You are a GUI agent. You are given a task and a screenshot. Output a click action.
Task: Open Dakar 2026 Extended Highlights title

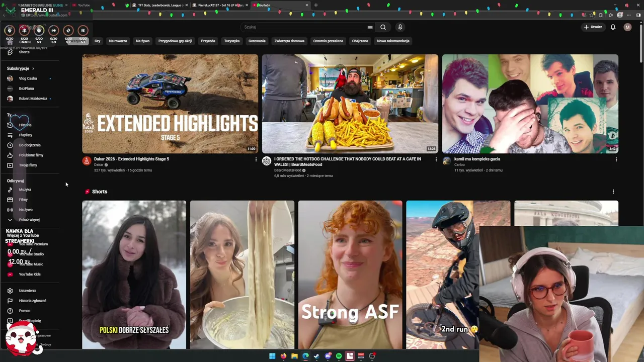pos(131,159)
